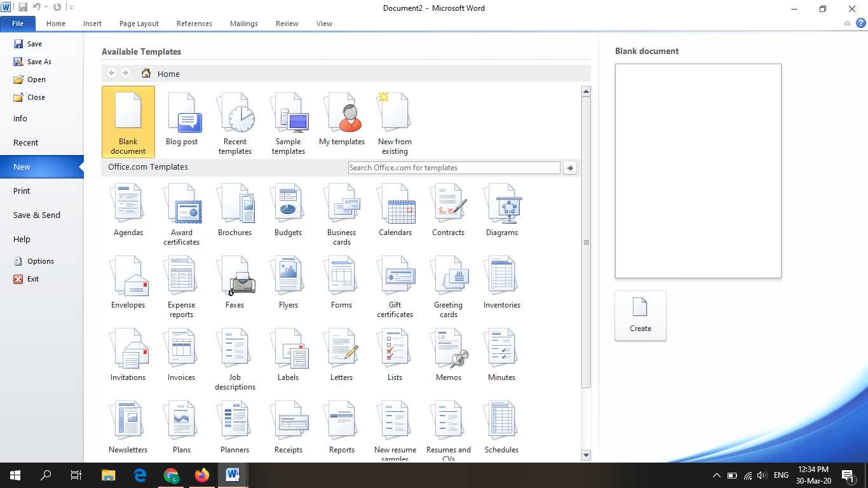Click the Word Help question mark icon
The width and height of the screenshot is (868, 488).
860,24
